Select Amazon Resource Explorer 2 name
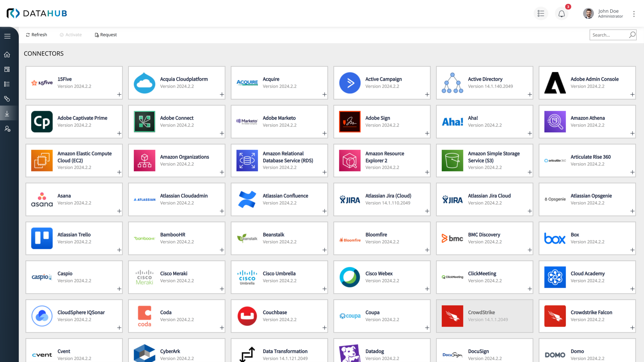This screenshot has height=362, width=644. point(385,157)
